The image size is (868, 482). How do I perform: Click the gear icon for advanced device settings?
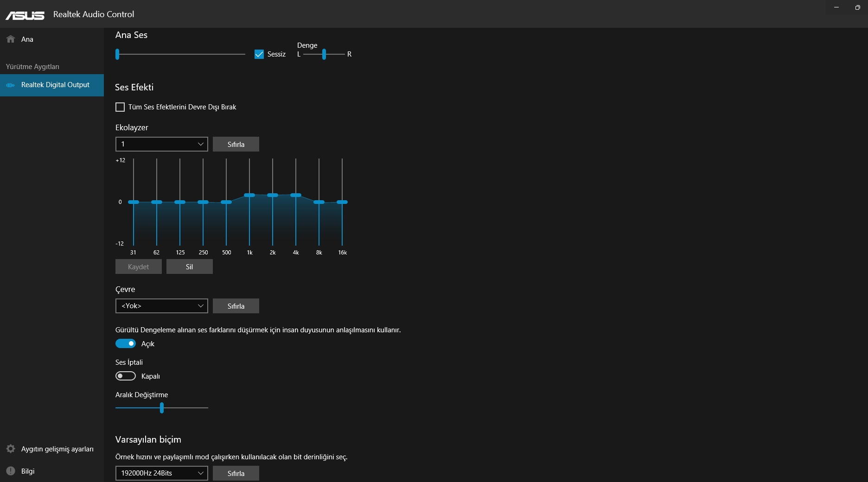tap(11, 449)
